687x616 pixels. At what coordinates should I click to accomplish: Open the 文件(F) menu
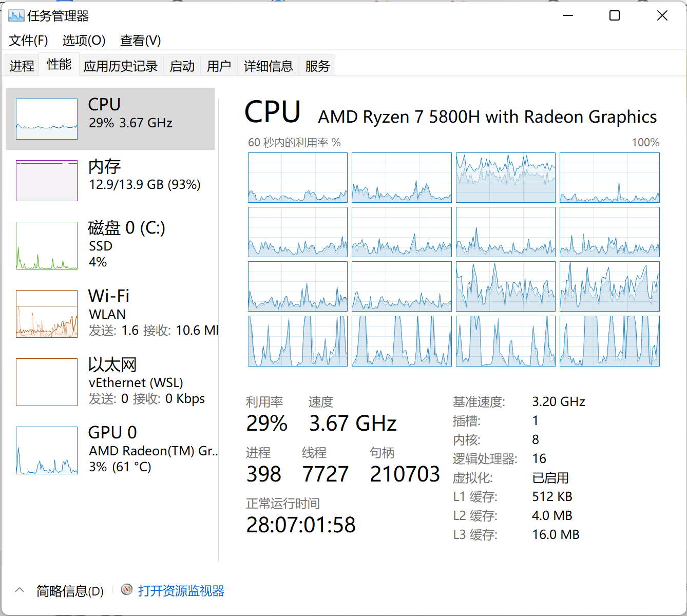point(28,41)
